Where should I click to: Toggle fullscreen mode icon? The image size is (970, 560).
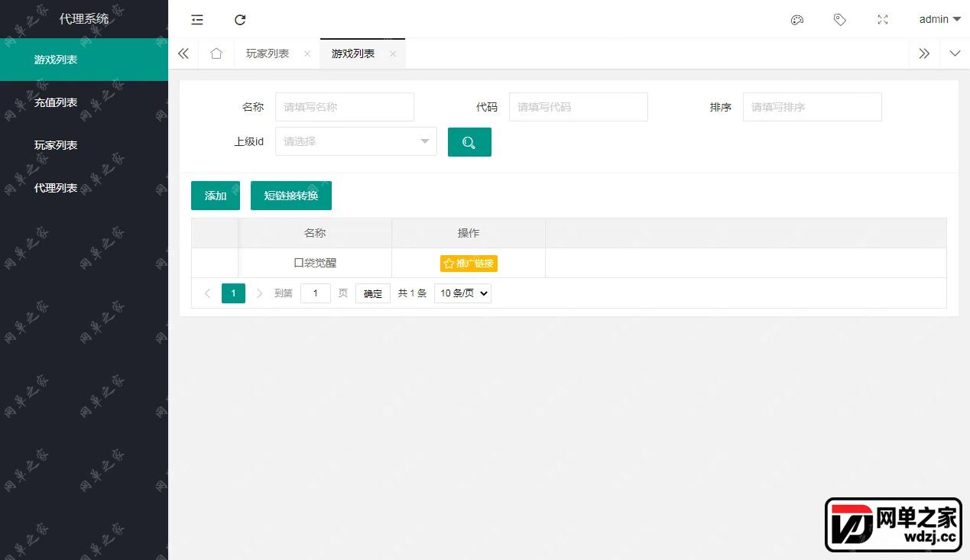pyautogui.click(x=883, y=20)
